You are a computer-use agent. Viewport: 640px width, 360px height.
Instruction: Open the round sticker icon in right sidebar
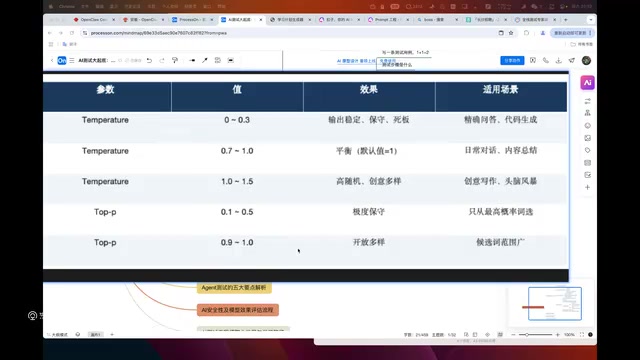pos(587,126)
